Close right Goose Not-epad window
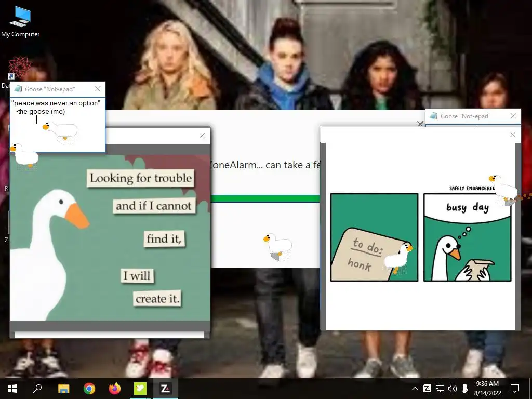The width and height of the screenshot is (532, 399). point(513,116)
